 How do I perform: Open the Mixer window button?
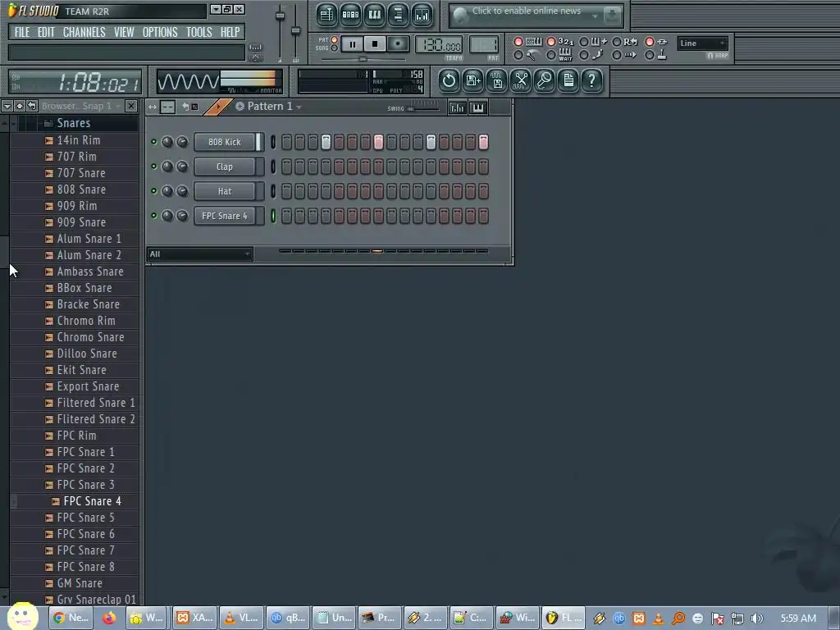click(422, 15)
